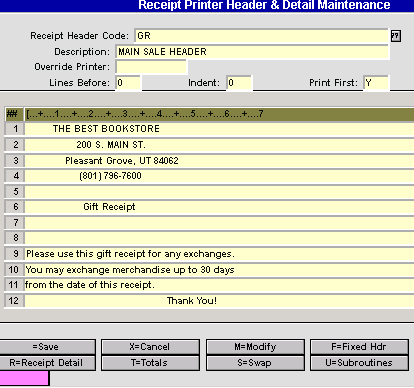Viewport: 414px width, 388px height.
Task: Click row number 9 cell
Action: click(x=14, y=254)
